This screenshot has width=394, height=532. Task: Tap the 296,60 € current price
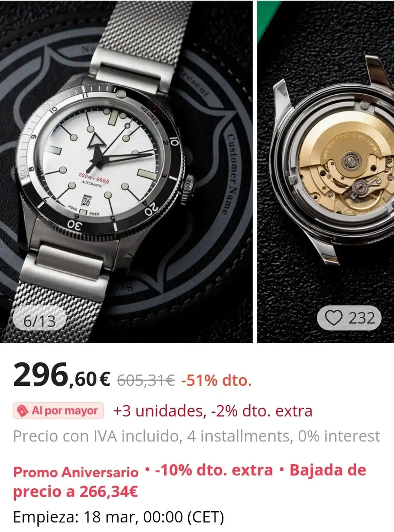(62, 374)
